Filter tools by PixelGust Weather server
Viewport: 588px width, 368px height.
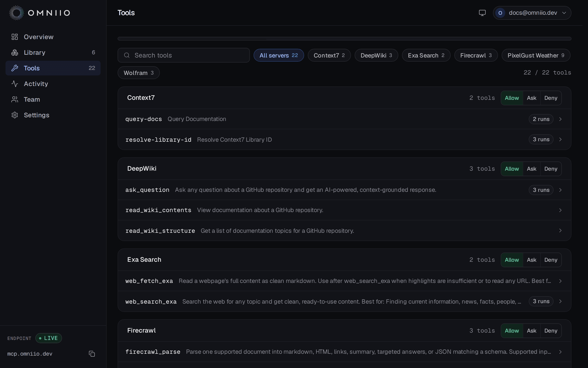click(536, 55)
